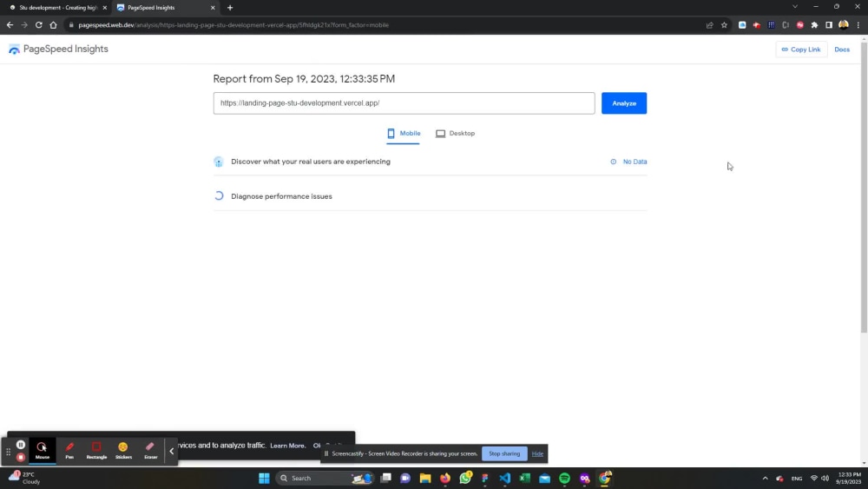Select the Screencastify Pen tool
Viewport: 868px width, 489px height.
pos(69,451)
